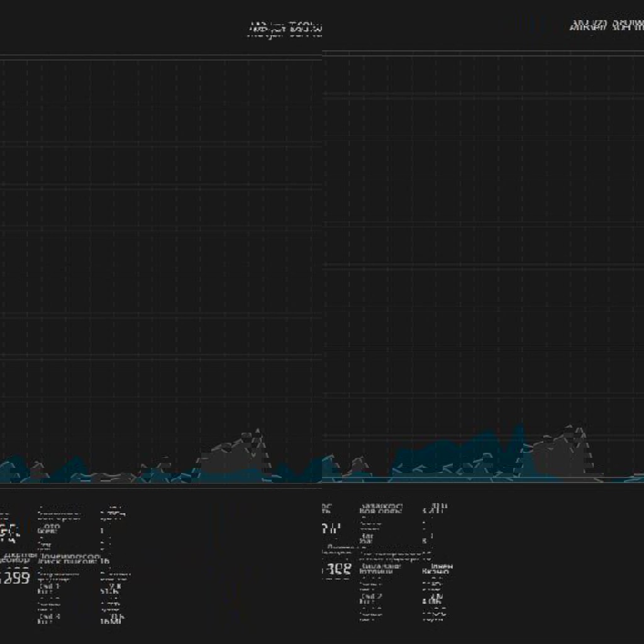The height and width of the screenshot is (644, 644).
Task: Click the top border line of right graph
Action: pos(483,53)
